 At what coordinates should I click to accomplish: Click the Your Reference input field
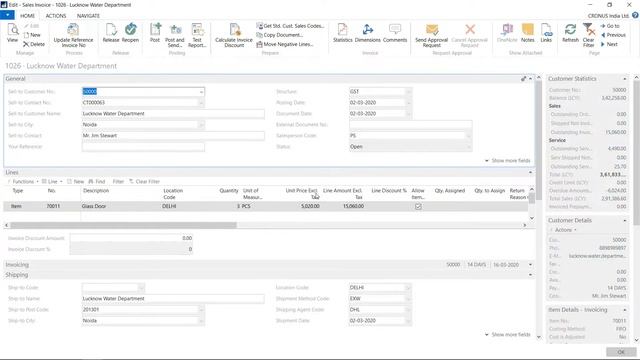click(143, 147)
